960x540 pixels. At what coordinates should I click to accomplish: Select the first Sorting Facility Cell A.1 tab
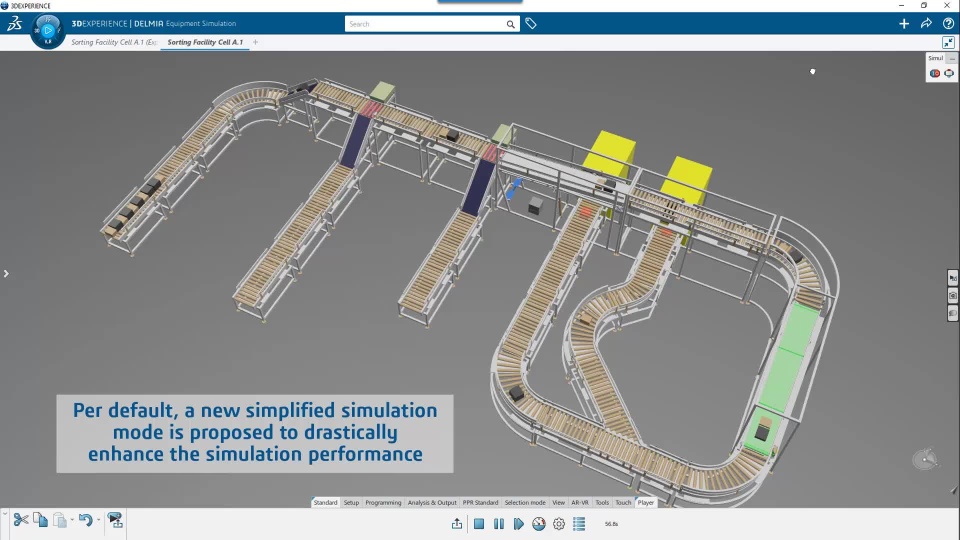[x=114, y=42]
